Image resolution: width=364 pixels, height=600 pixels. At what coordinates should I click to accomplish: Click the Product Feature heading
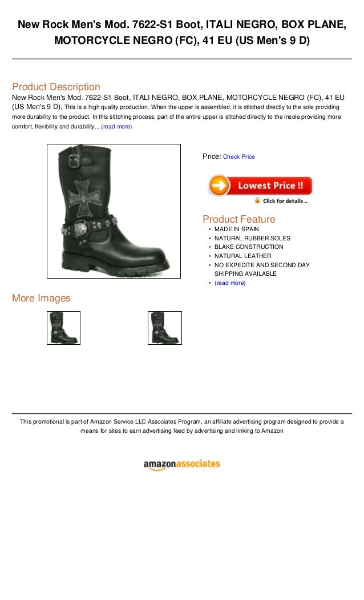238,219
